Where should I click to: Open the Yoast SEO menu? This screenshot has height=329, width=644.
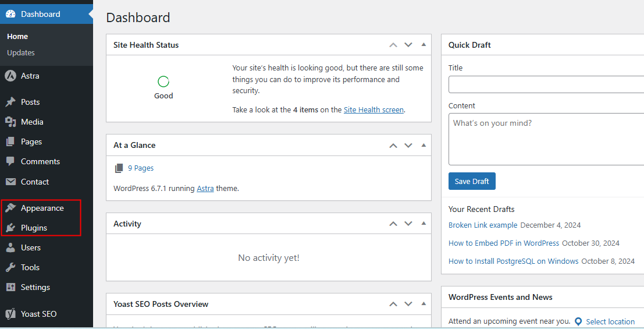pos(47,314)
